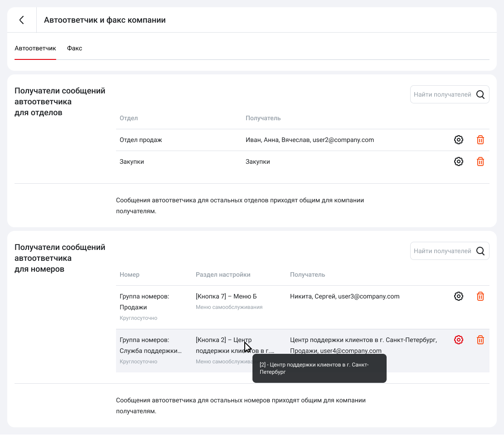The height and width of the screenshot is (440, 504).
Task: Switch to the Факс tab
Action: pos(74,48)
